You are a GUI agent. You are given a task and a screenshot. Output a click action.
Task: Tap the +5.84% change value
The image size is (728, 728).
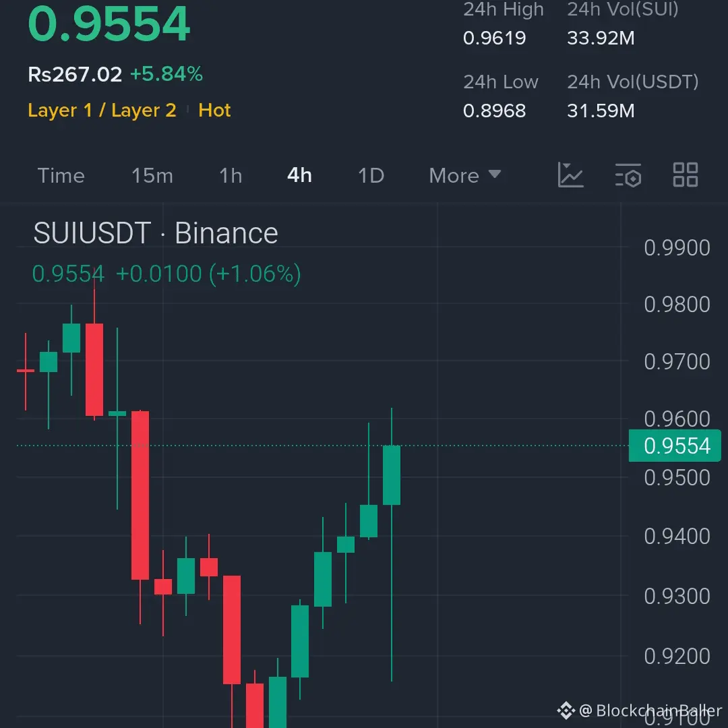(166, 74)
